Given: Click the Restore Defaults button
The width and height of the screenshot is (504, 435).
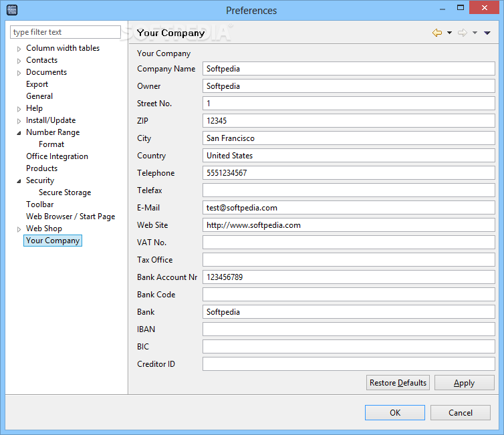Looking at the screenshot, I should 398,383.
